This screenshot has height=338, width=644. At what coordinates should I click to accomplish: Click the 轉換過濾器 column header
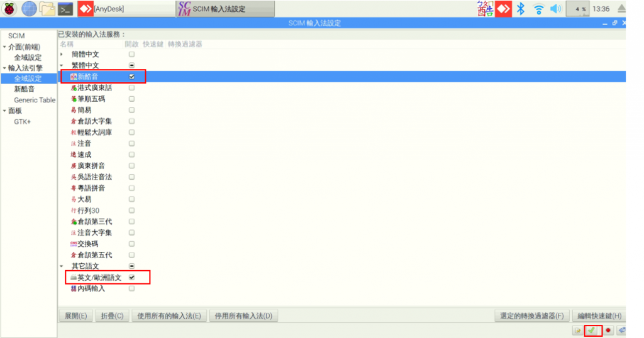(185, 44)
